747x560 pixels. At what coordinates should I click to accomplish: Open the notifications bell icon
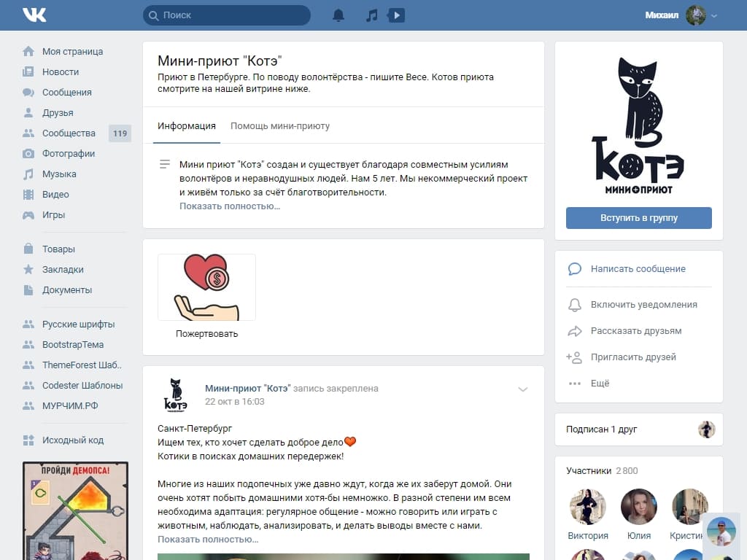338,15
